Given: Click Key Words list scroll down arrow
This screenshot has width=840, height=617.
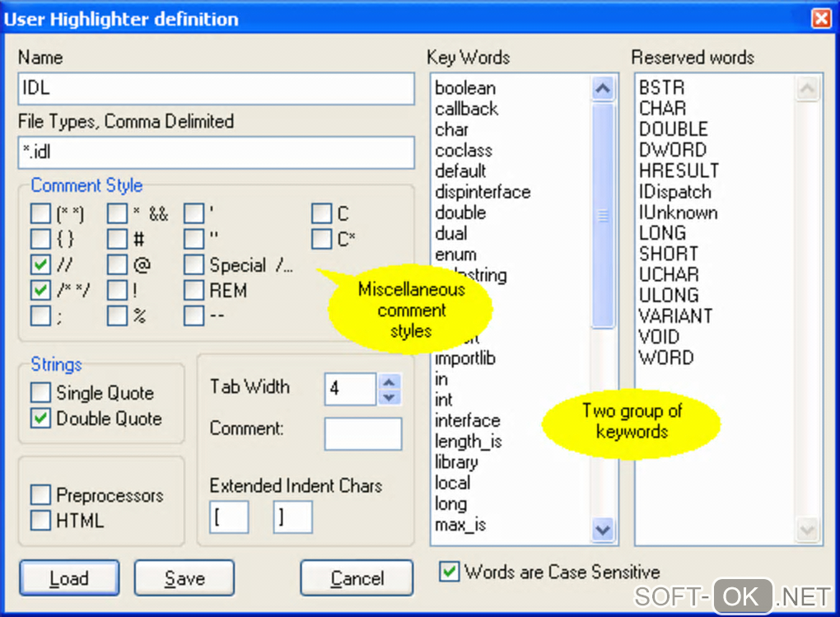Looking at the screenshot, I should [x=603, y=531].
